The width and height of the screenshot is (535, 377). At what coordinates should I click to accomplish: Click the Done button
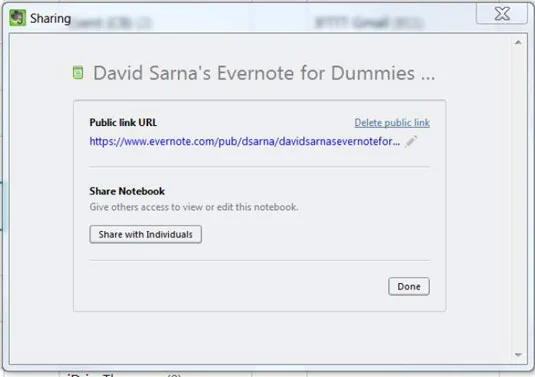click(x=409, y=287)
